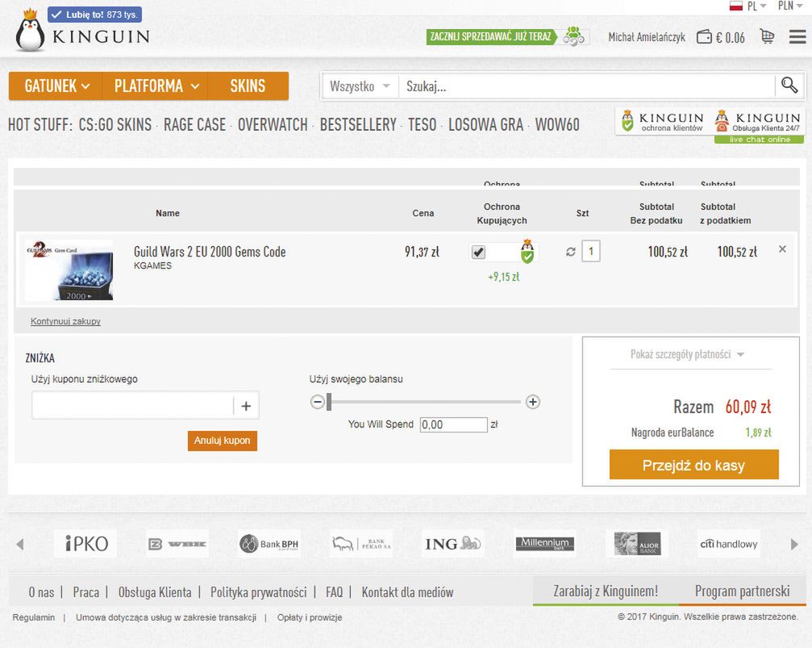The image size is (812, 648).
Task: Expand the PLATFORMA menu
Action: tap(156, 86)
